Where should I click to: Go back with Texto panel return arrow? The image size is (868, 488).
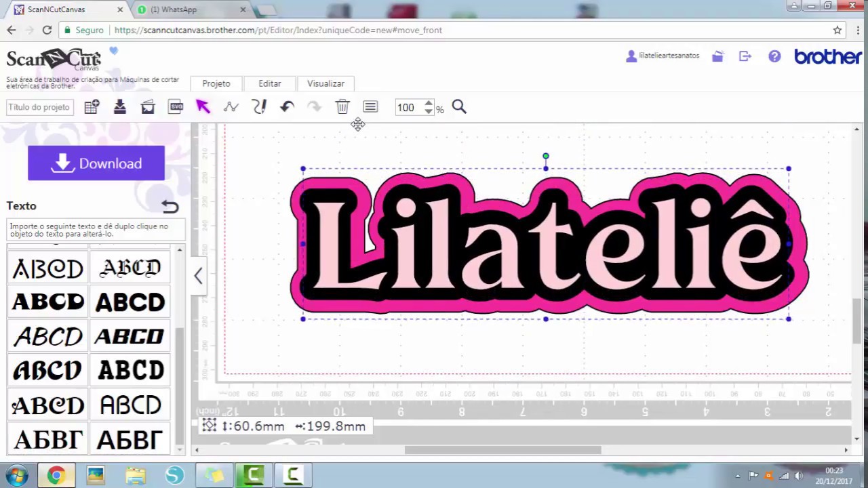tap(170, 206)
